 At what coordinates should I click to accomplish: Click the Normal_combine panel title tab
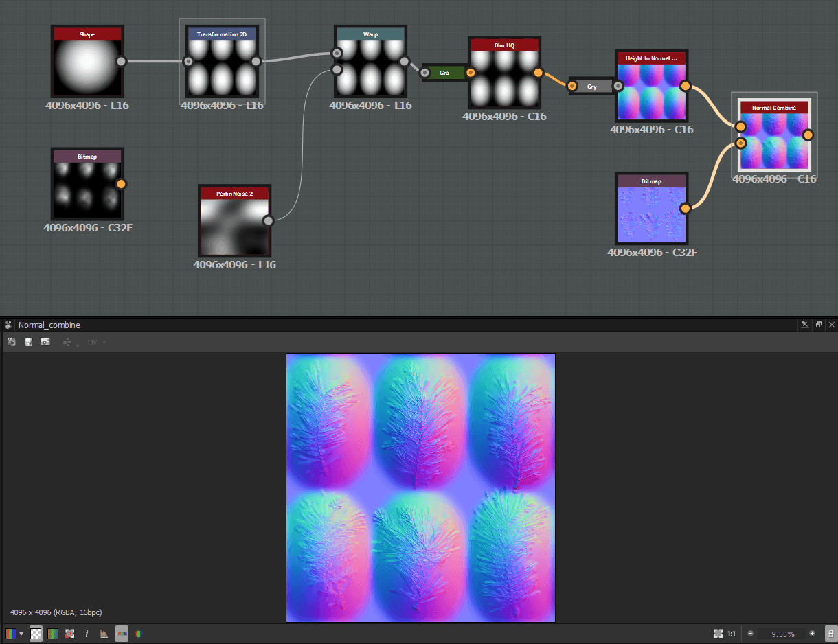click(x=49, y=325)
